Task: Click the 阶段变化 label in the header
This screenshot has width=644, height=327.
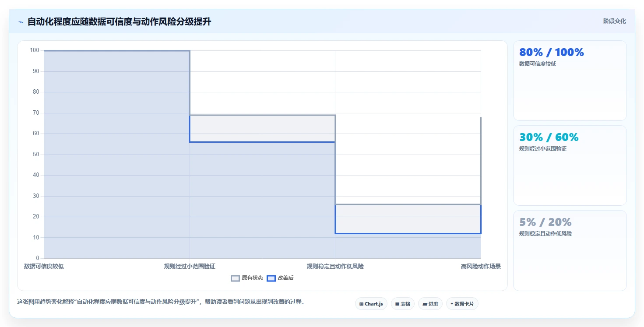Action: pos(614,21)
